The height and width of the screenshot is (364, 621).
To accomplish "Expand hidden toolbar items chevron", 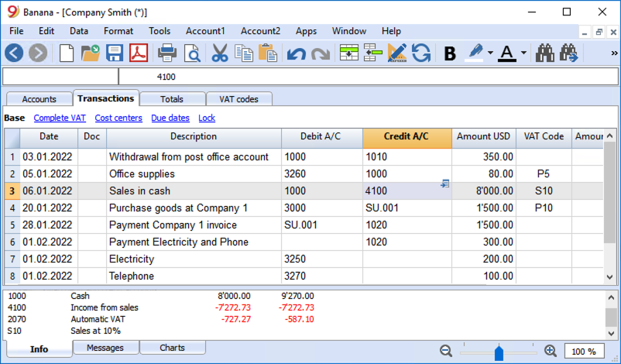I will [x=614, y=53].
